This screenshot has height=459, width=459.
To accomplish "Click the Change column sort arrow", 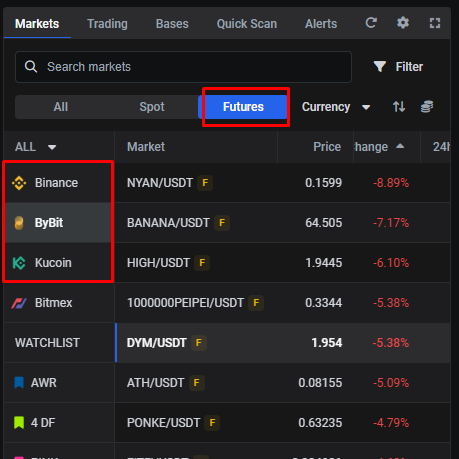I will click(400, 146).
